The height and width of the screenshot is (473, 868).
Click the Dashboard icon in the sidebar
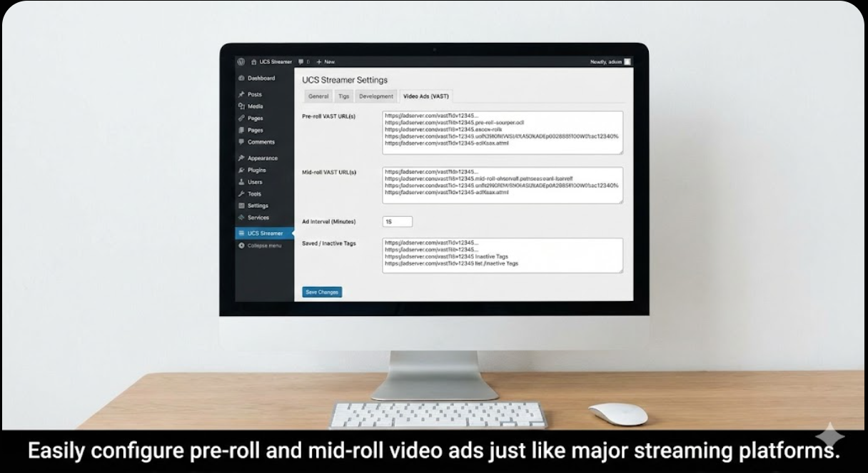(x=241, y=78)
